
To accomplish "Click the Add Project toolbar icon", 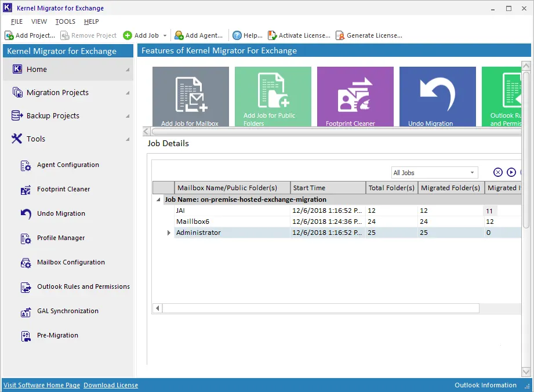I will coord(9,35).
